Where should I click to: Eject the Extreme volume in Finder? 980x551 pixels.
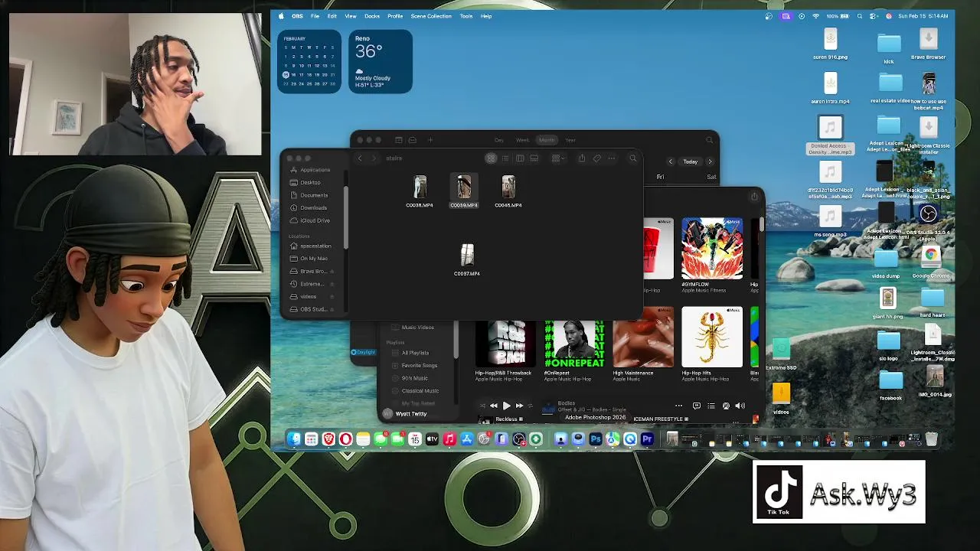[332, 284]
